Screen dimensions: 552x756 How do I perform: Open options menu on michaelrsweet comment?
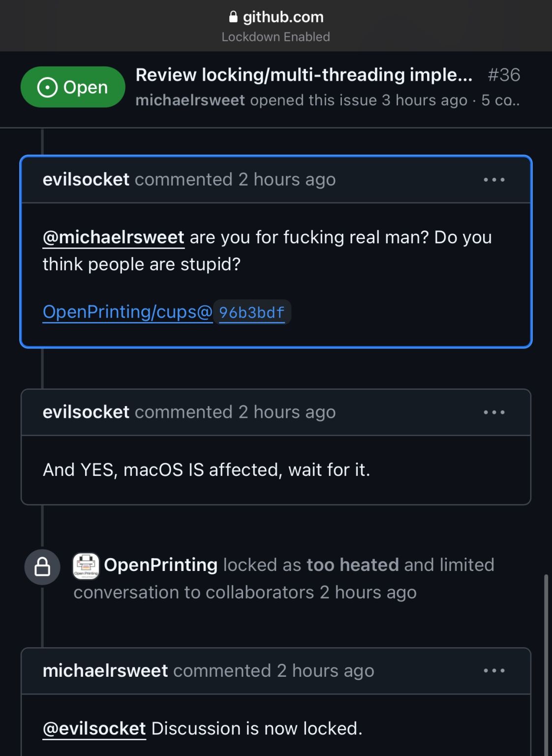click(494, 671)
